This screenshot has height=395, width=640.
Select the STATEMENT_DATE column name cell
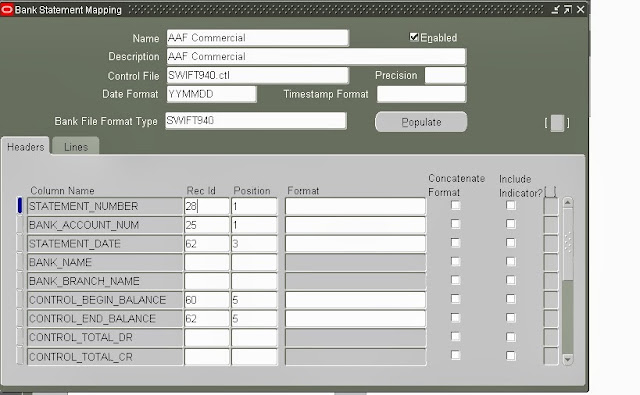tap(104, 244)
